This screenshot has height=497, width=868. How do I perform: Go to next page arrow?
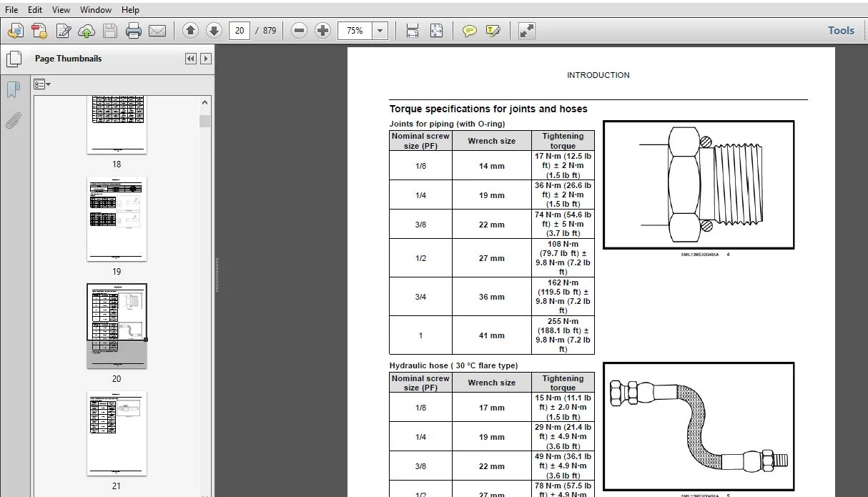(x=214, y=31)
